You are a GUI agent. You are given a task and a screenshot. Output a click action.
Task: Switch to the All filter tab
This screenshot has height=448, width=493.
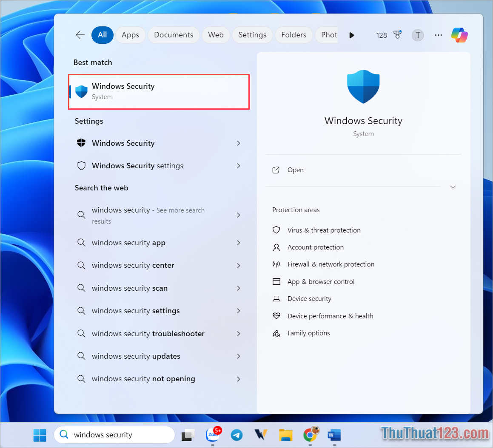pyautogui.click(x=103, y=35)
